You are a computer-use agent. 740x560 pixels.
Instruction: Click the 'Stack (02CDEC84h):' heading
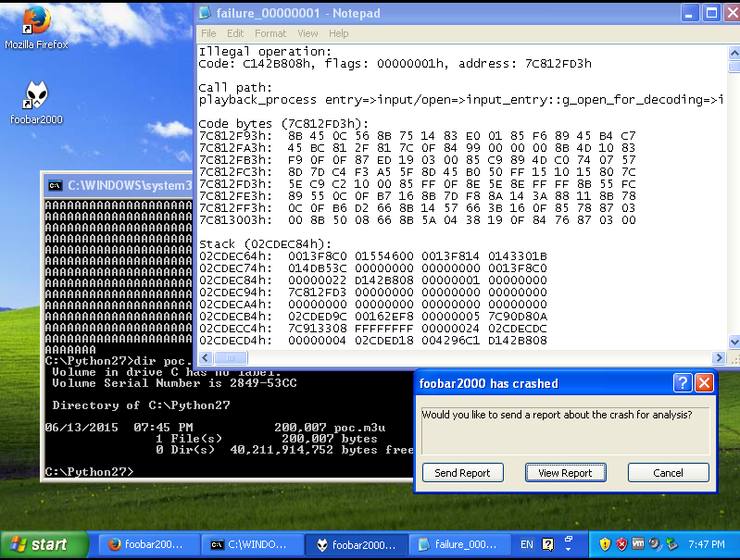[x=265, y=244]
